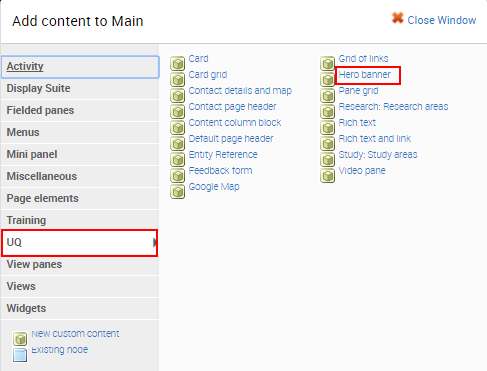Click the Existing node link
The height and width of the screenshot is (371, 487).
click(60, 350)
